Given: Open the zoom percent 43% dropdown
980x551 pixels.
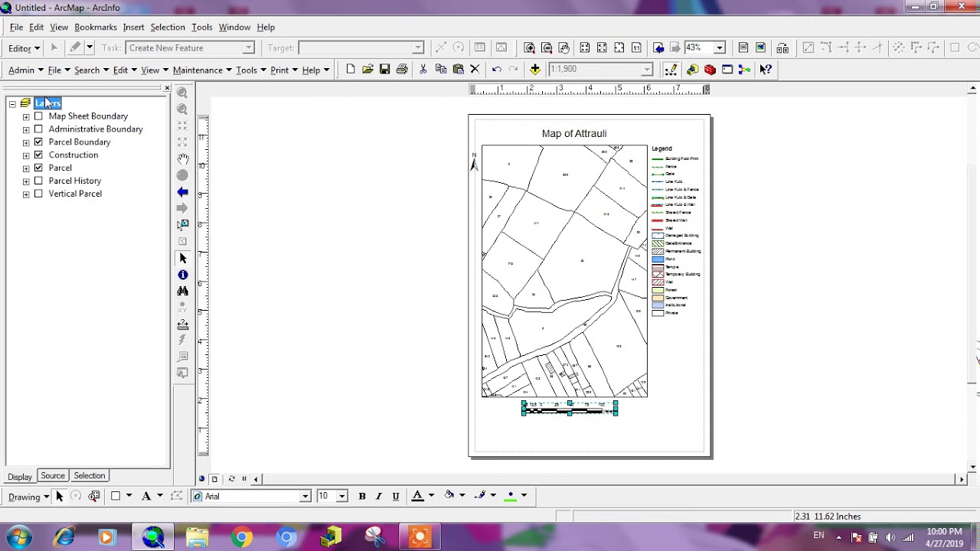Looking at the screenshot, I should [720, 47].
